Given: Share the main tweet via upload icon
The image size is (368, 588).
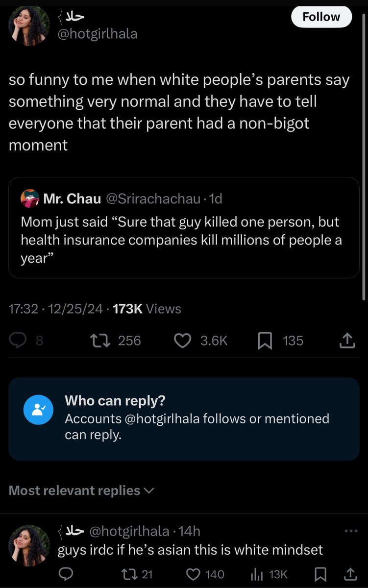Looking at the screenshot, I should (347, 341).
